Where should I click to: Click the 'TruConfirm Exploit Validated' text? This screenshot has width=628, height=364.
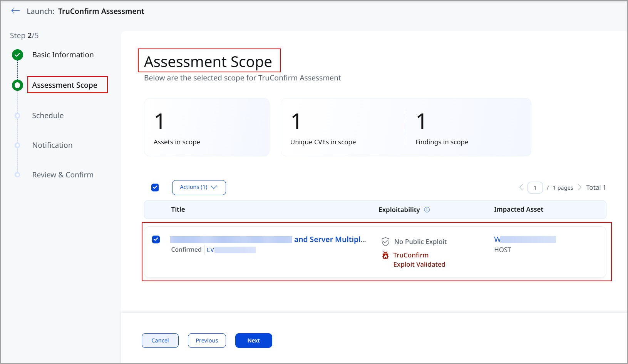click(x=419, y=260)
